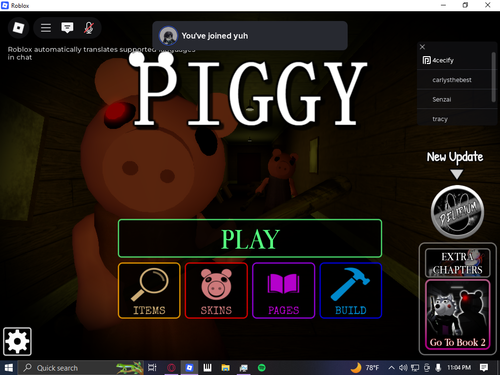The image size is (500, 375).
Task: Open piano app on taskbar
Action: click(207, 368)
